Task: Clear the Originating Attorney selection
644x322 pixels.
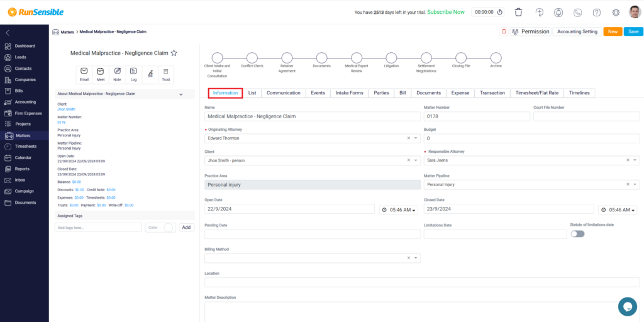Action: point(409,138)
